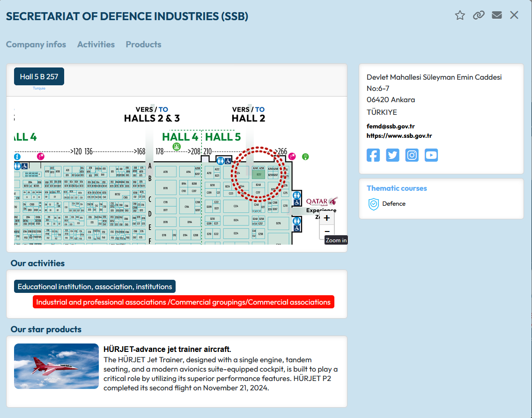Close the exhibitor detail panel
532x418 pixels.
click(x=514, y=15)
